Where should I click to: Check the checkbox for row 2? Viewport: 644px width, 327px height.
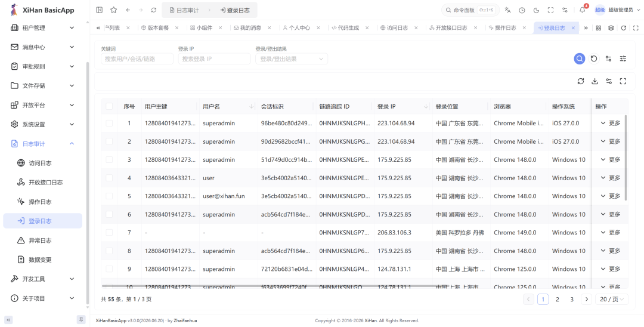coord(109,141)
